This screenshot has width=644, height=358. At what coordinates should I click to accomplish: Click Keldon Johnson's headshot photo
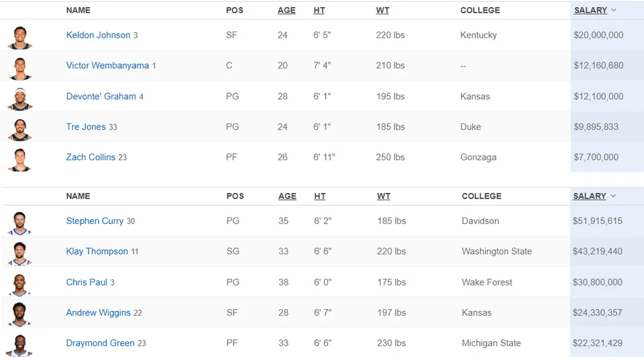pyautogui.click(x=19, y=36)
